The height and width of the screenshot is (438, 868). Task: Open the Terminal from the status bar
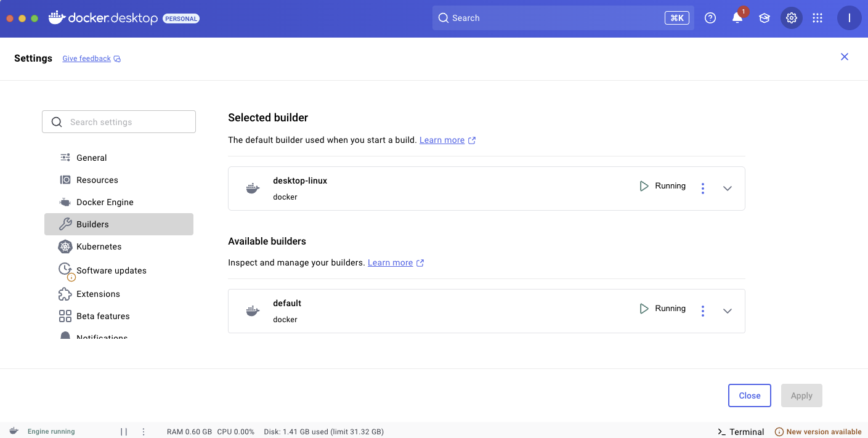pos(741,432)
